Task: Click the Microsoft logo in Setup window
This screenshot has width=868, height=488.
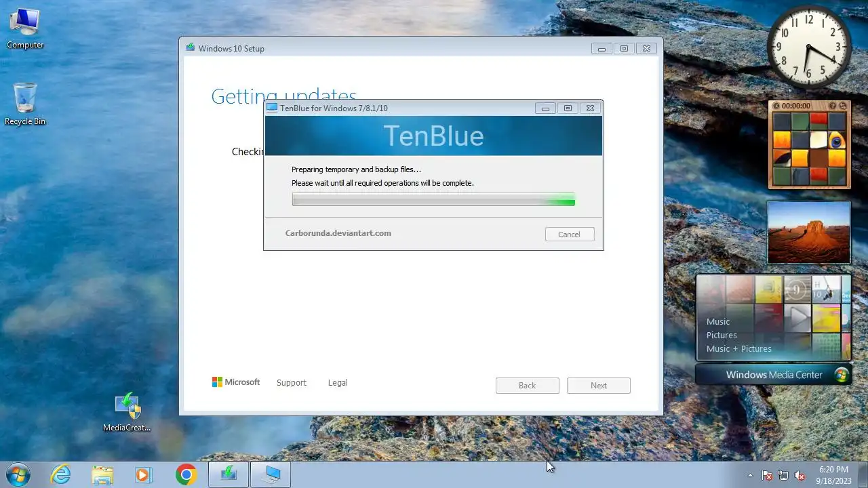Action: pyautogui.click(x=235, y=382)
